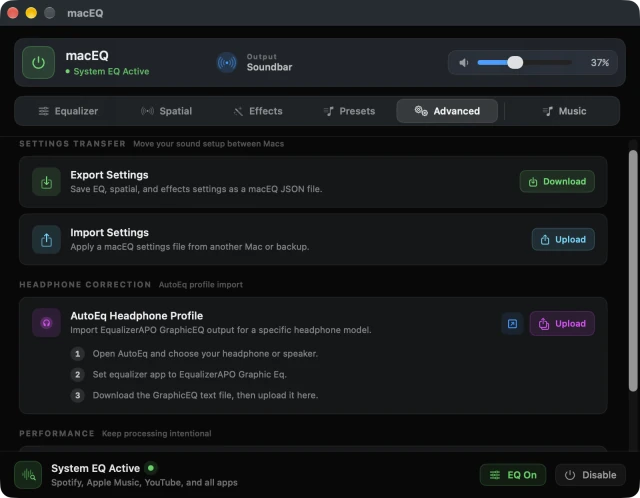This screenshot has width=640, height=498.
Task: Click the green status dot in footer
Action: click(x=151, y=468)
